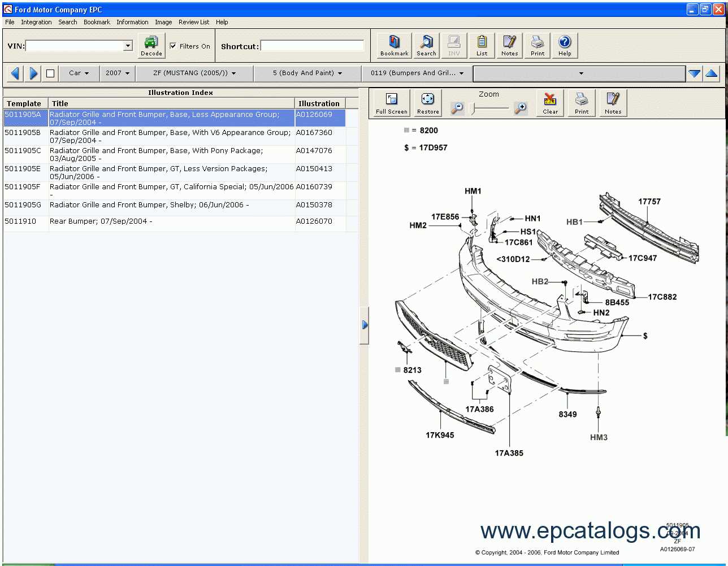Open the Help menu in the menu bar

tap(222, 22)
